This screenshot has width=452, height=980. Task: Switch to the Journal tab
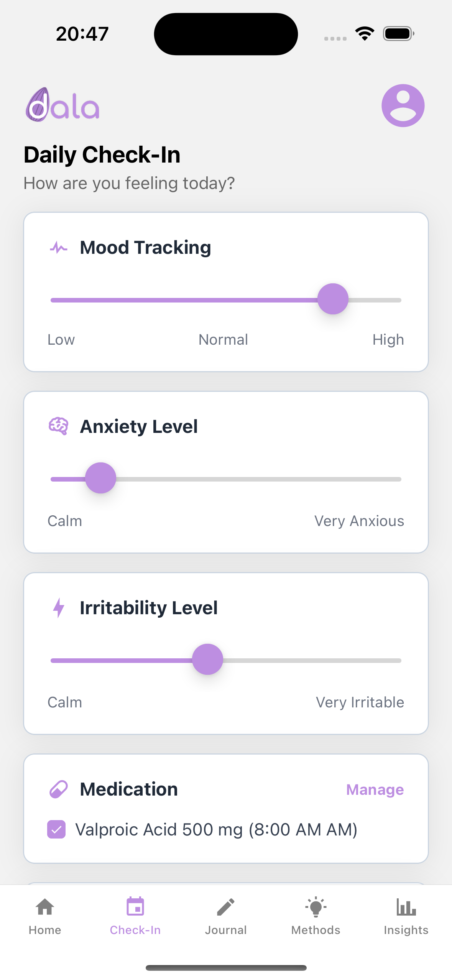coord(226,916)
